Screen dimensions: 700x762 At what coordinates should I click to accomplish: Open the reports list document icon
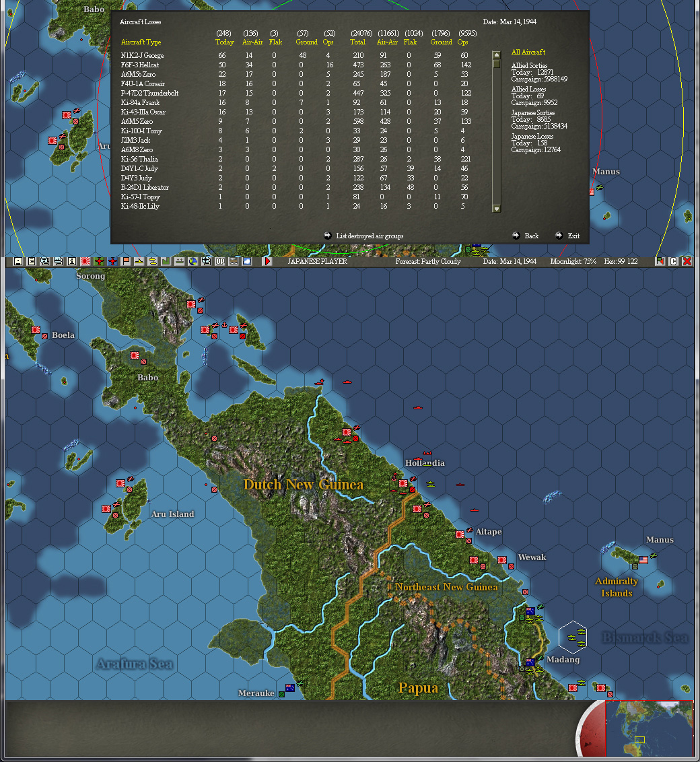tap(32, 261)
